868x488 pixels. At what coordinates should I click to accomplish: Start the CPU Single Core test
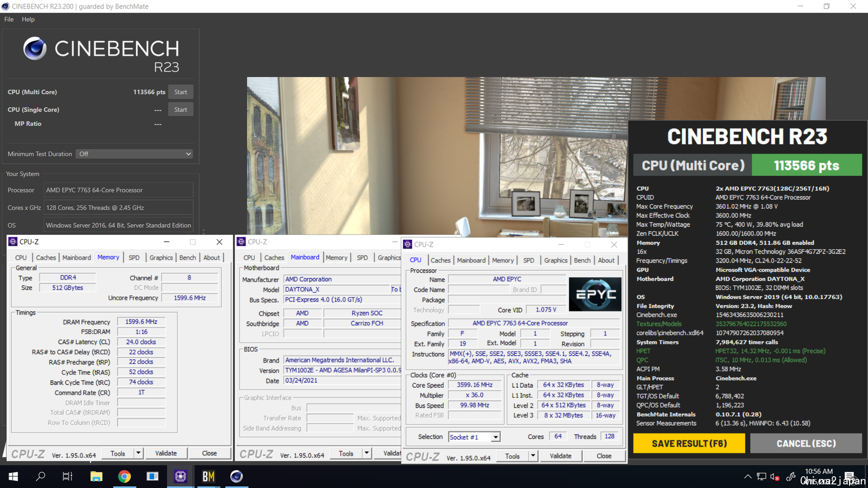(x=181, y=110)
